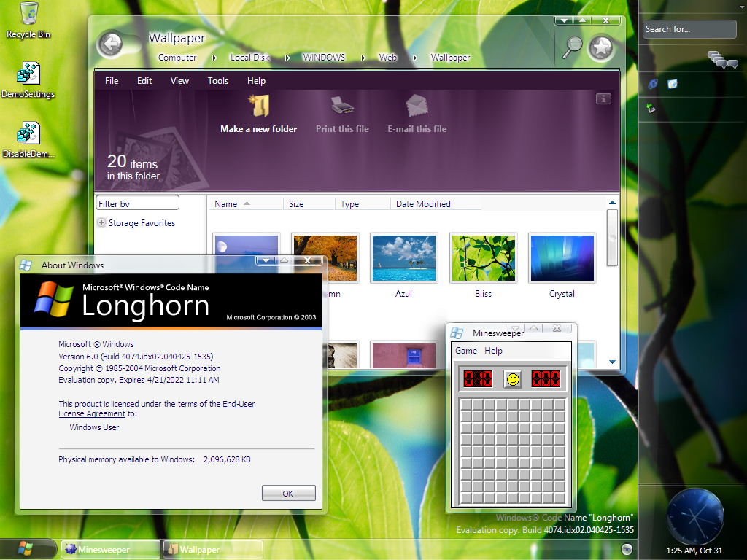Open Tools menu in Wallpaper window
This screenshot has width=747, height=560.
coord(217,81)
